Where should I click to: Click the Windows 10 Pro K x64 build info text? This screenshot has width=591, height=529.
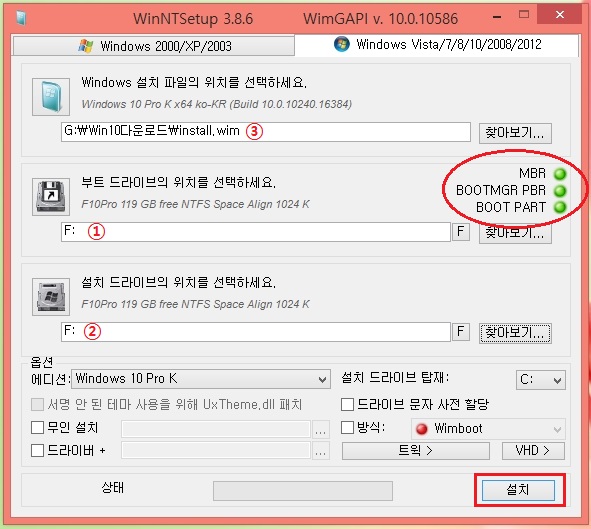click(217, 104)
